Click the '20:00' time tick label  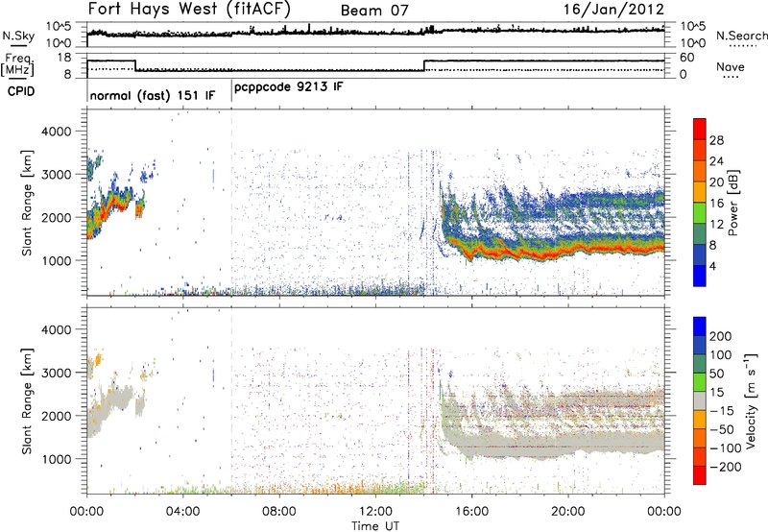click(568, 512)
